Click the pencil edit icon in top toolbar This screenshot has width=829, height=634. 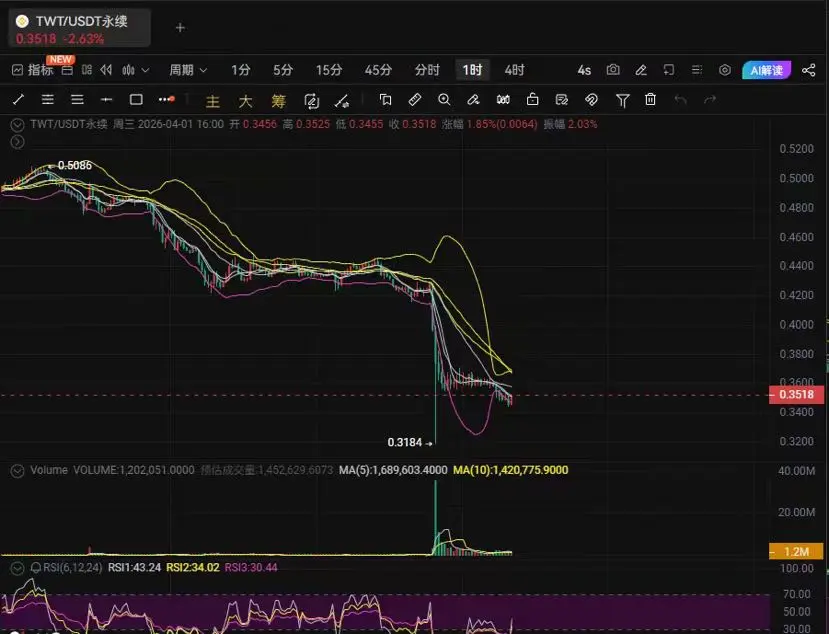click(641, 70)
